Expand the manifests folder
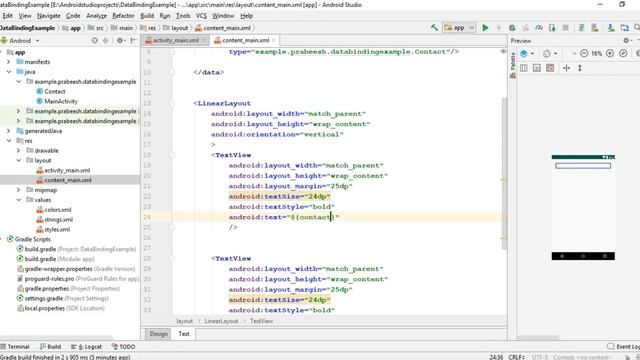Image resolution: width=640 pixels, height=360 pixels. pos(8,62)
